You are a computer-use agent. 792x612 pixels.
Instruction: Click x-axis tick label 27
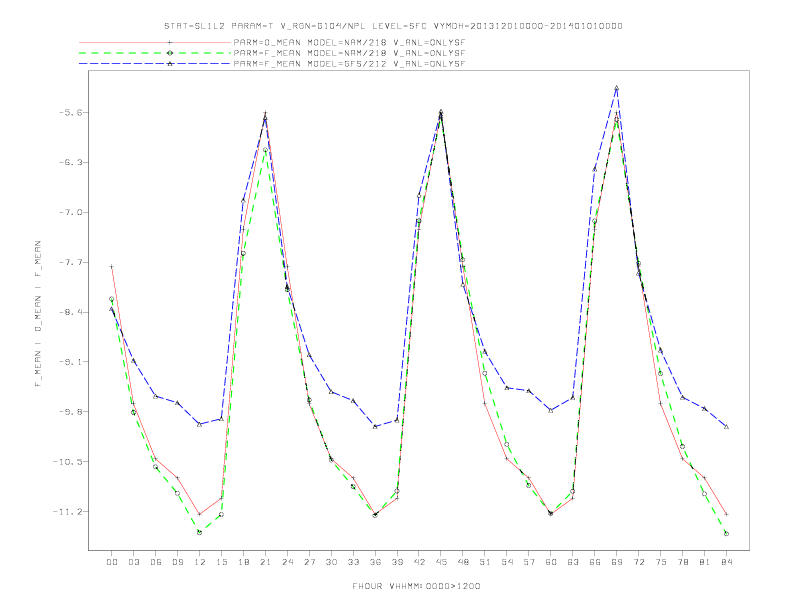coord(309,562)
